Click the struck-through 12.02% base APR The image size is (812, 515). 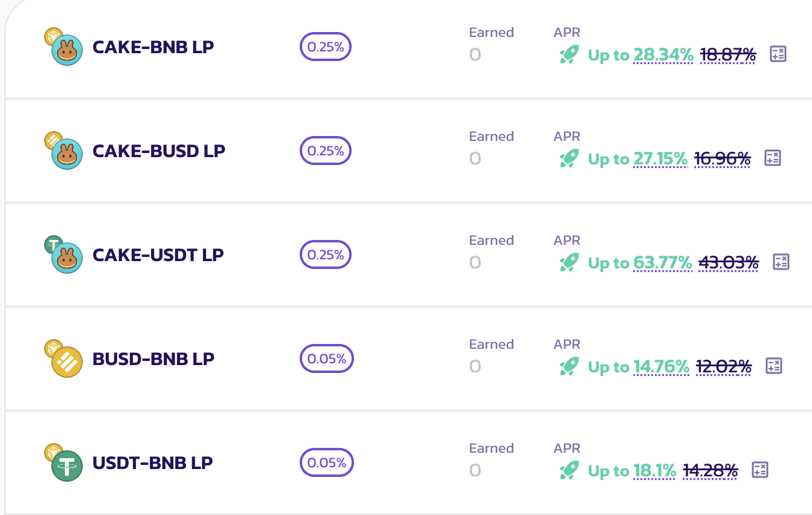click(724, 367)
